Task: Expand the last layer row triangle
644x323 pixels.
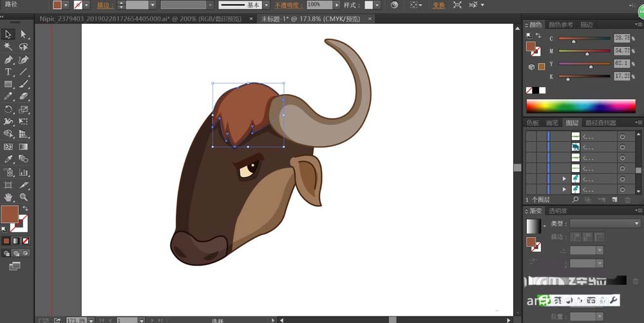Action: point(564,190)
